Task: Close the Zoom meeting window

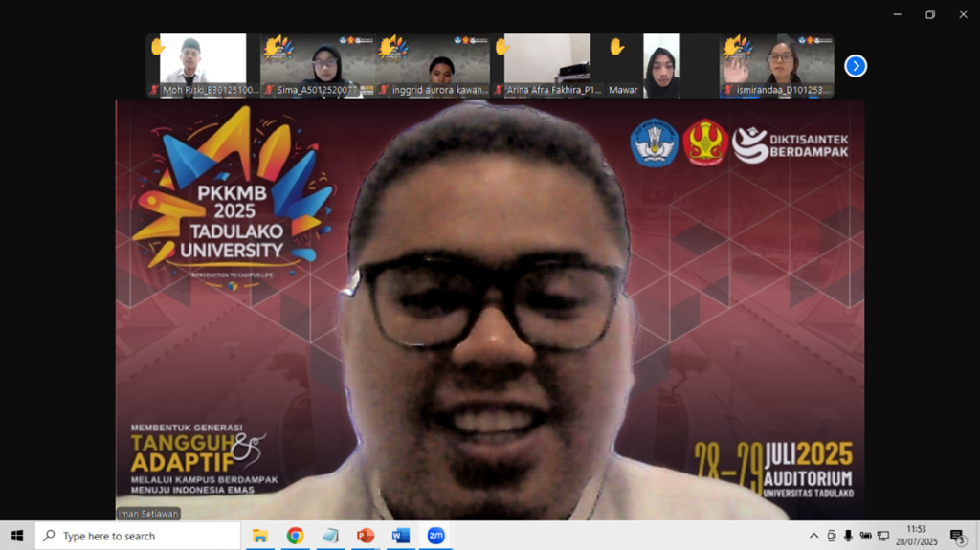Action: coord(963,14)
